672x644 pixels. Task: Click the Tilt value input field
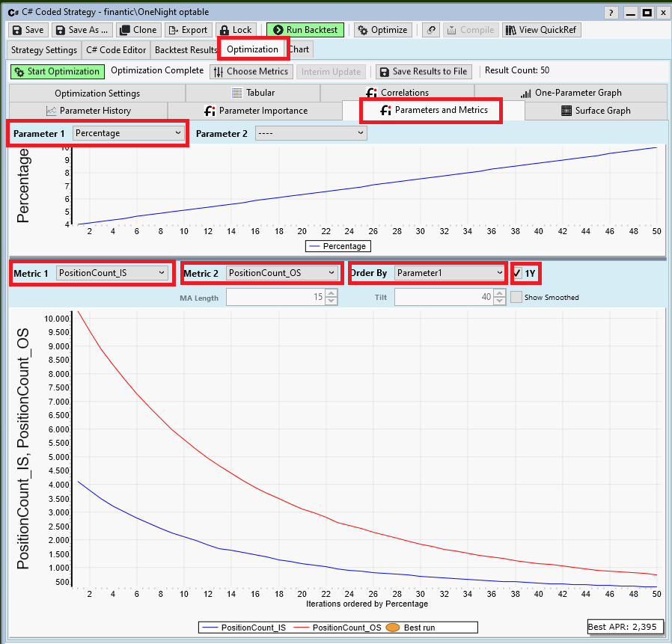coord(442,297)
